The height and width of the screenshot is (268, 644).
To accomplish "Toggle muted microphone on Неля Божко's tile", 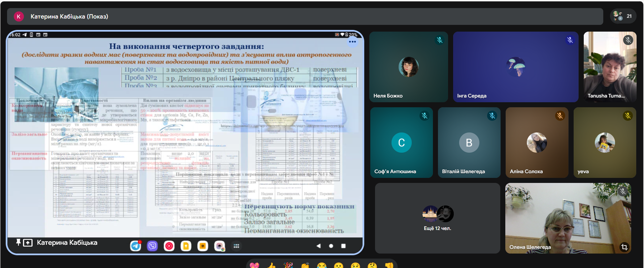I will [440, 40].
